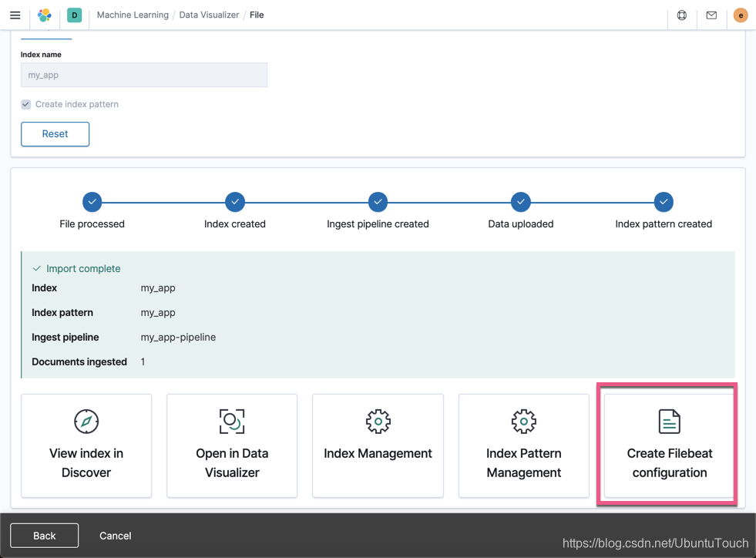The width and height of the screenshot is (756, 558).
Task: Click the Back button
Action: (45, 536)
